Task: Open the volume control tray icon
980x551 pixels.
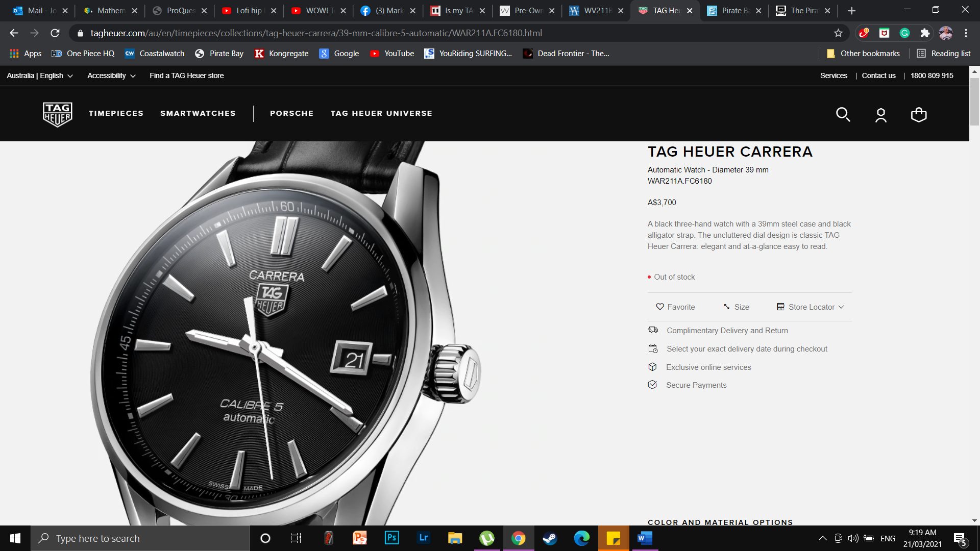Action: click(853, 538)
